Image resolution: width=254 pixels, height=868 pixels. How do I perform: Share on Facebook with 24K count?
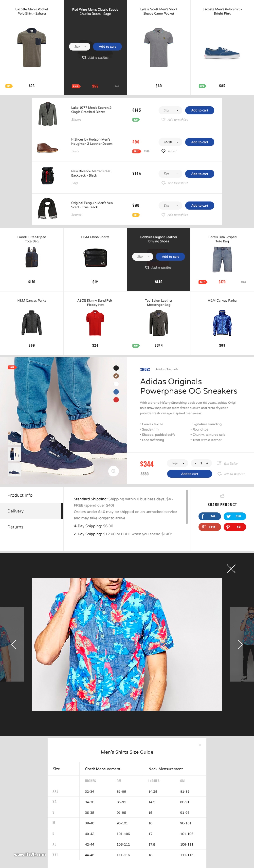tap(210, 516)
